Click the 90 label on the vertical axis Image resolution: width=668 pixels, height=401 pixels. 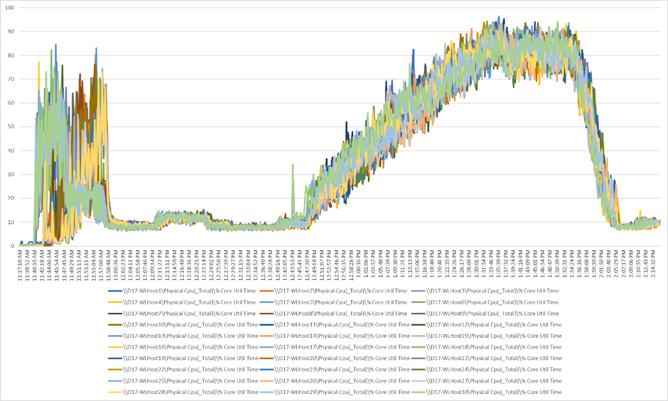coord(11,32)
